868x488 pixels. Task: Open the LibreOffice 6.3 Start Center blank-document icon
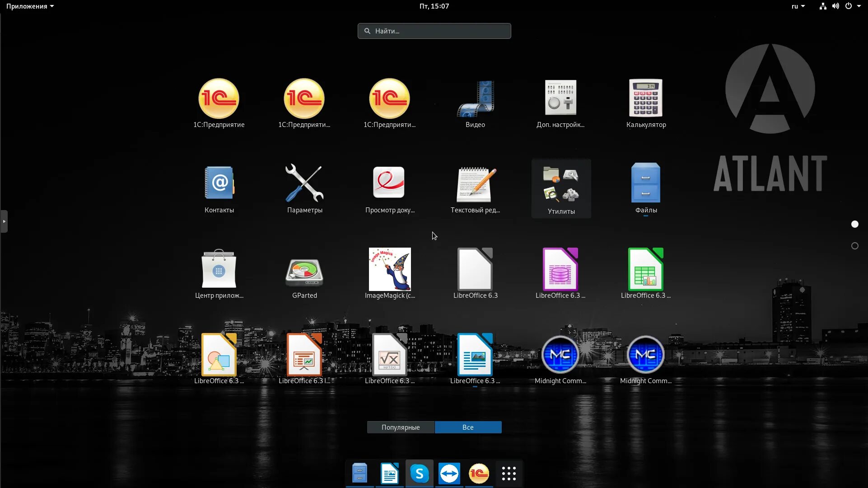click(x=475, y=274)
